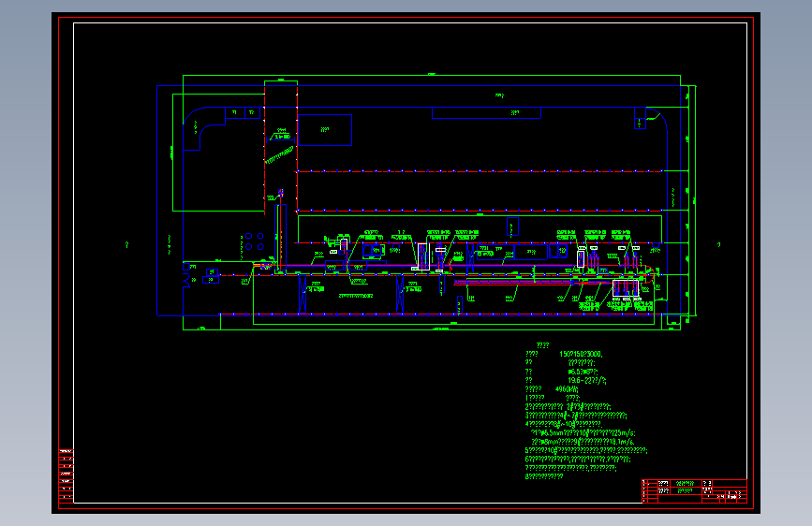
Task: Click the red title block table at bottom right
Action: [694, 491]
